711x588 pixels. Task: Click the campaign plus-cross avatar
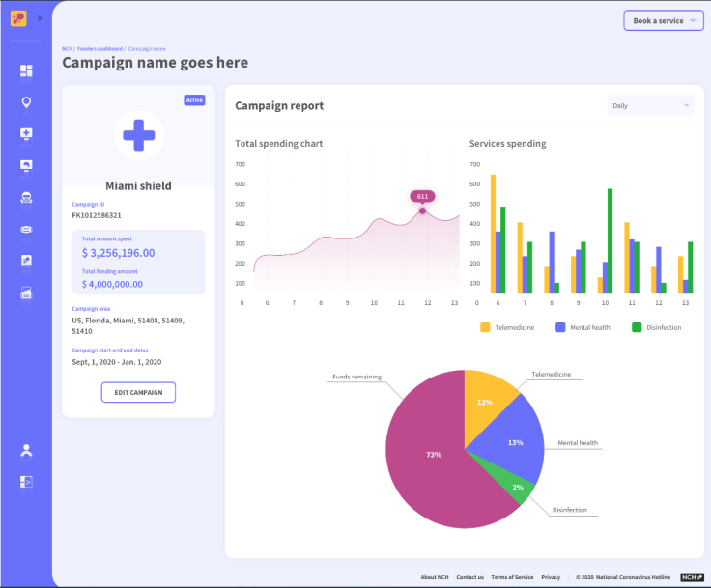(x=139, y=135)
